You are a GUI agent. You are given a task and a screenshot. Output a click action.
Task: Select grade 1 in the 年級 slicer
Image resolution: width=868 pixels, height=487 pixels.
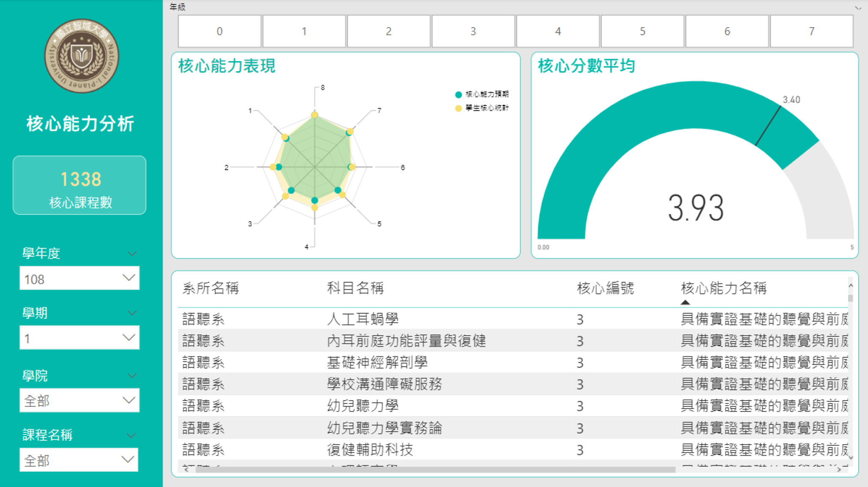click(304, 31)
